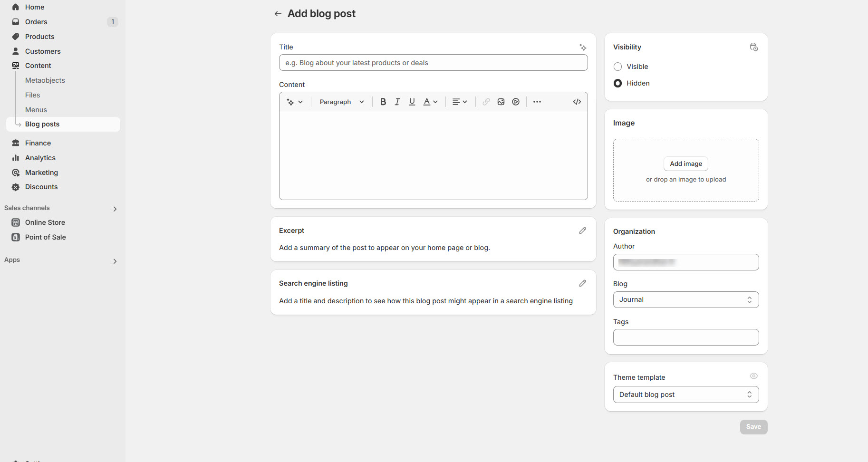Open the text color picker
The width and height of the screenshot is (868, 462).
[x=430, y=102]
